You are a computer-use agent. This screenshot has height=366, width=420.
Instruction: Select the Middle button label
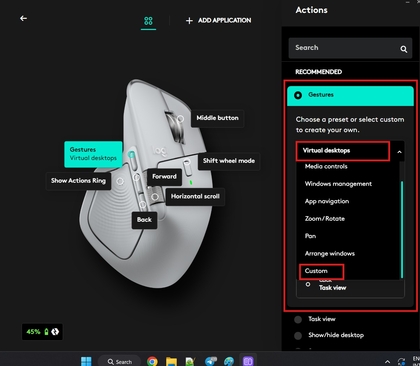coord(217,118)
